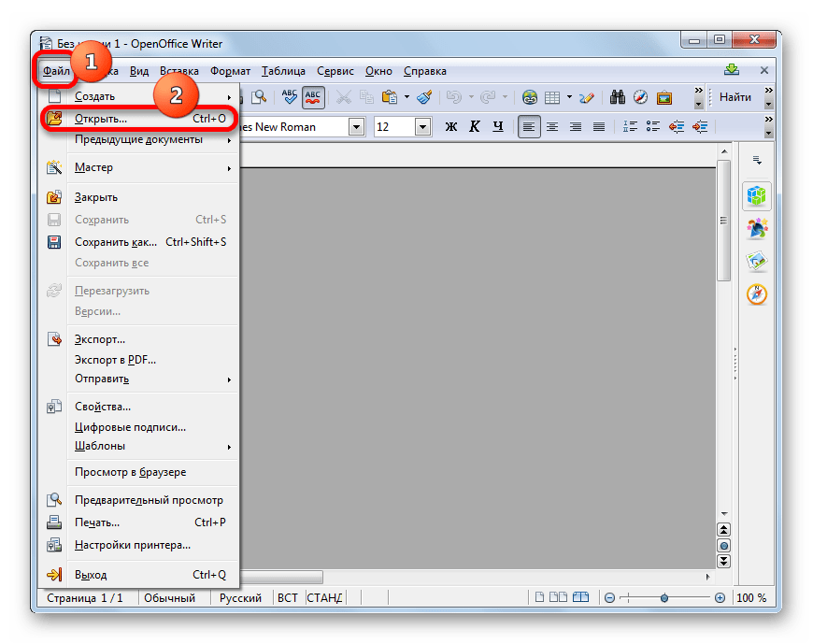Click the Numbering list icon
Screen dimensions: 813x644
(630, 126)
